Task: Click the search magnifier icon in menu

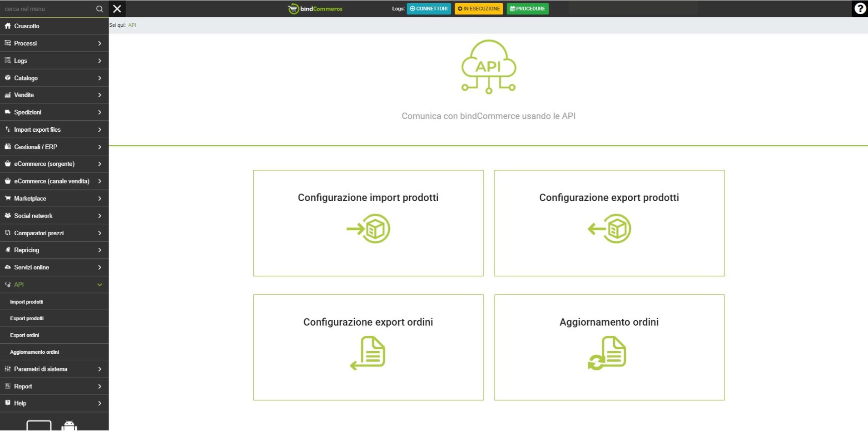Action: 99,9
